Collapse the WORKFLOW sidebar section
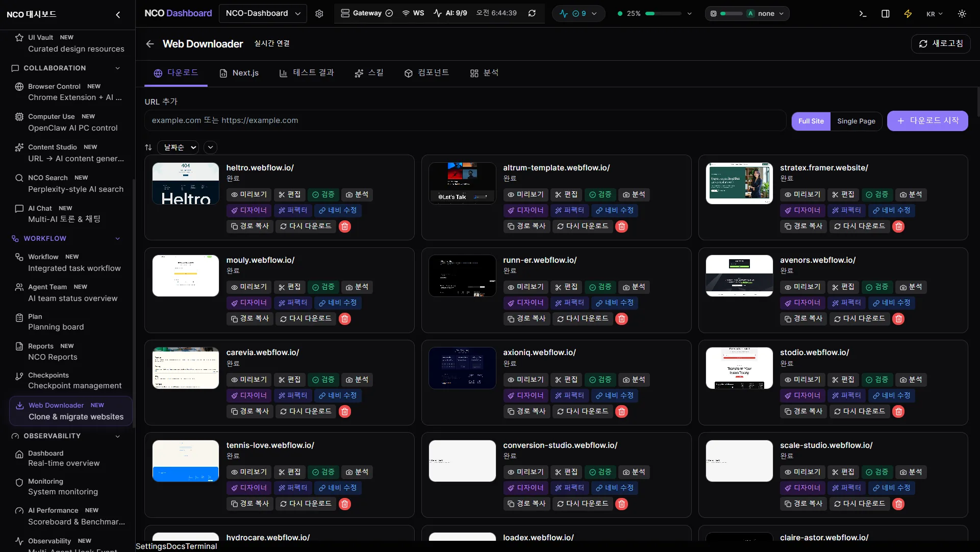 pos(118,239)
